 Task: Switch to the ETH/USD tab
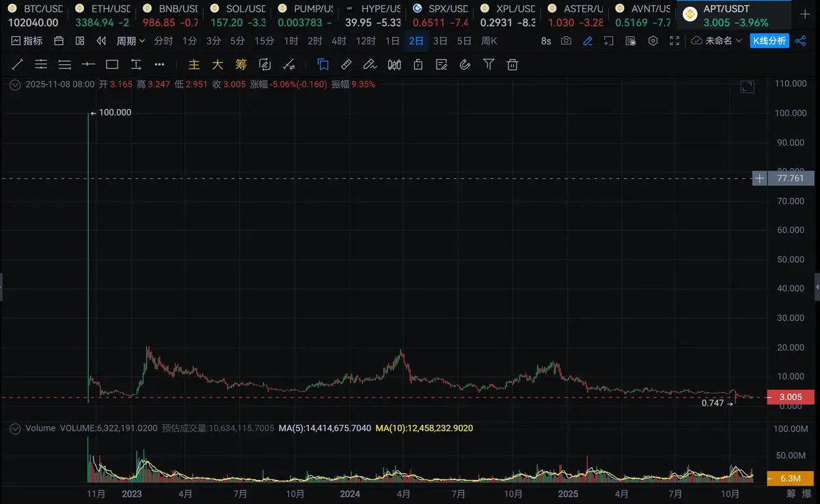[101, 15]
